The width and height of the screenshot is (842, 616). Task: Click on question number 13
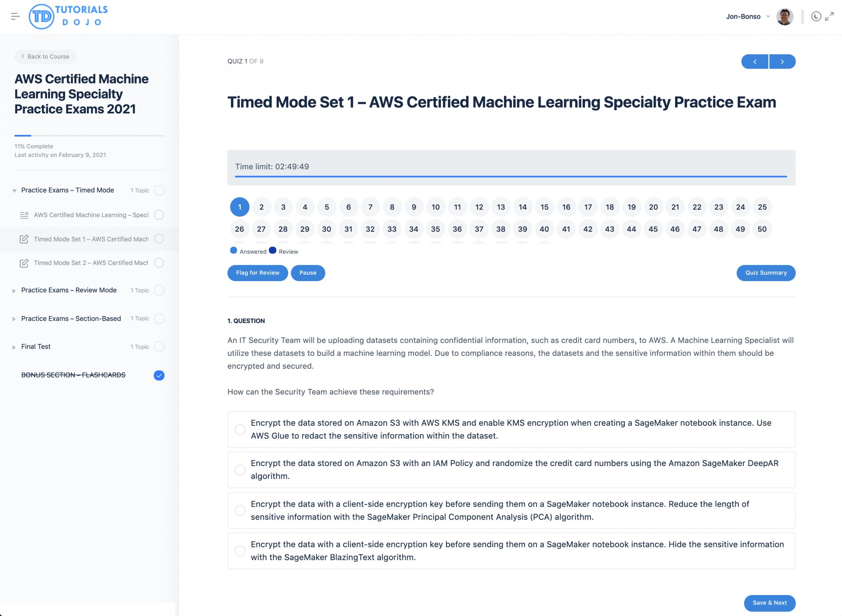(x=500, y=207)
